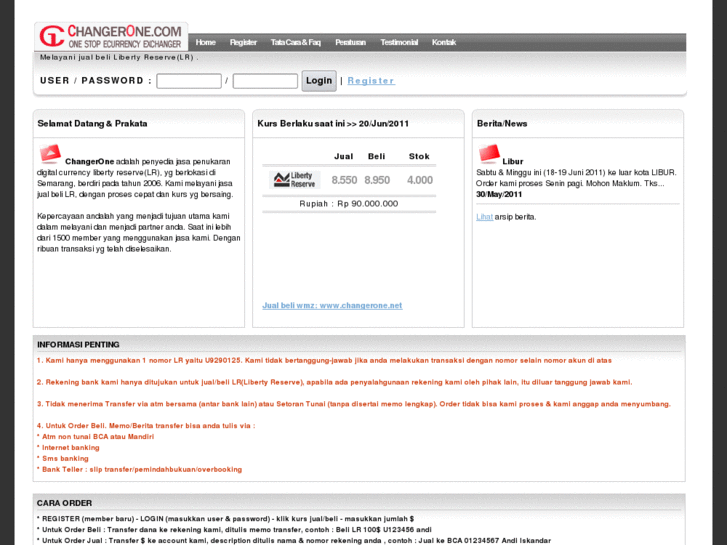Viewport: 727px width, 545px height.
Task: Click the CARA ORDER heading
Action: (x=64, y=503)
